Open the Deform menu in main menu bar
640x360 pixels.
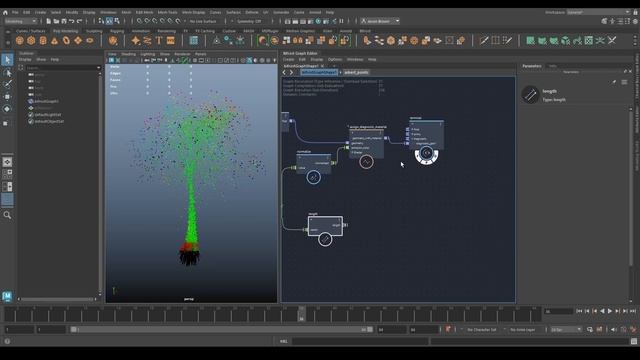[x=251, y=12]
